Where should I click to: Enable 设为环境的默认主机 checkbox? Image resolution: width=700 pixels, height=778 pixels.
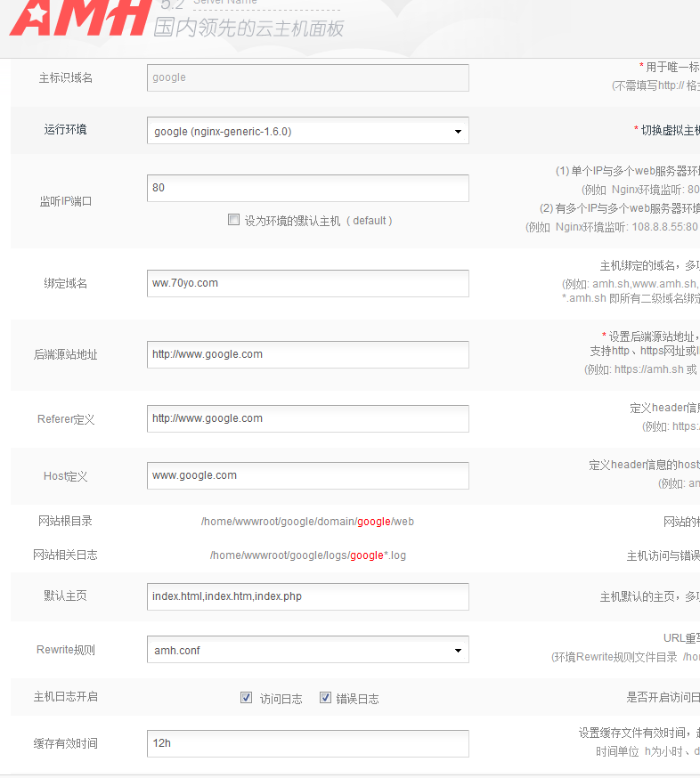point(234,220)
